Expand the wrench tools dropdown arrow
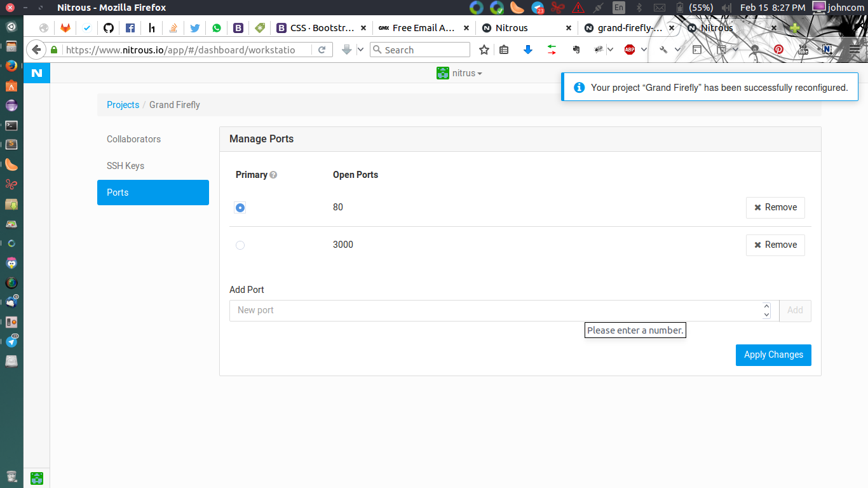 pos(677,50)
